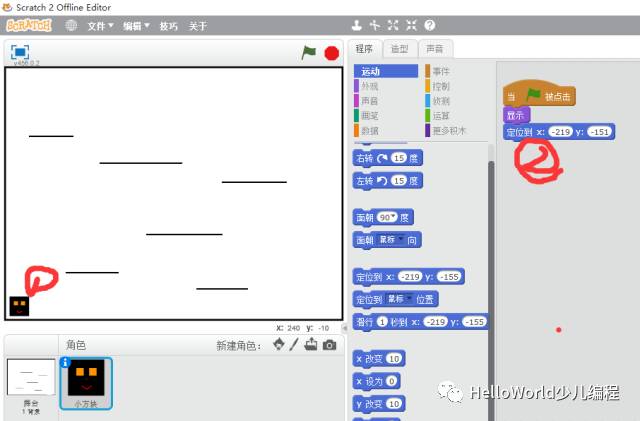Image resolution: width=640 pixels, height=421 pixels.
Task: Choose new sprite from library icon
Action: pos(279,345)
